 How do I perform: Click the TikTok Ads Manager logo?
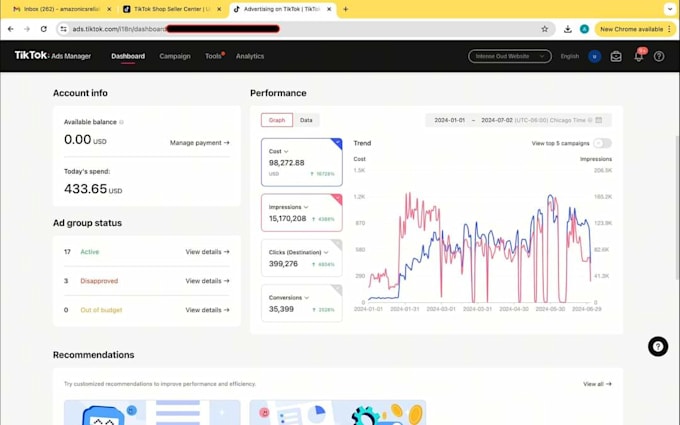coord(53,56)
